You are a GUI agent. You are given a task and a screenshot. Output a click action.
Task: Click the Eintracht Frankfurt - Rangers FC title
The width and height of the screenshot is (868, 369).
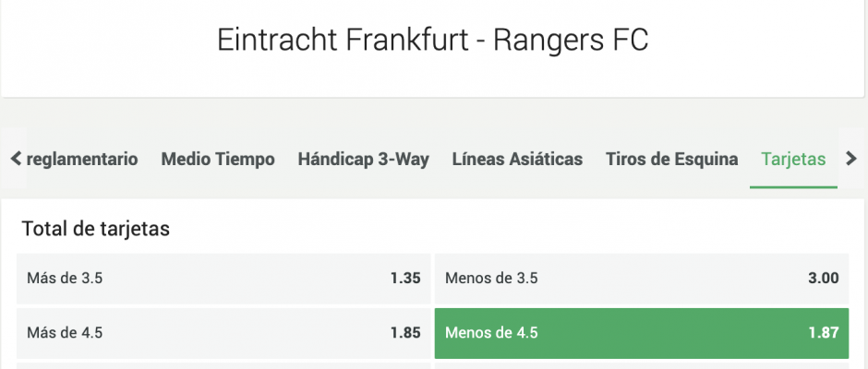[432, 41]
